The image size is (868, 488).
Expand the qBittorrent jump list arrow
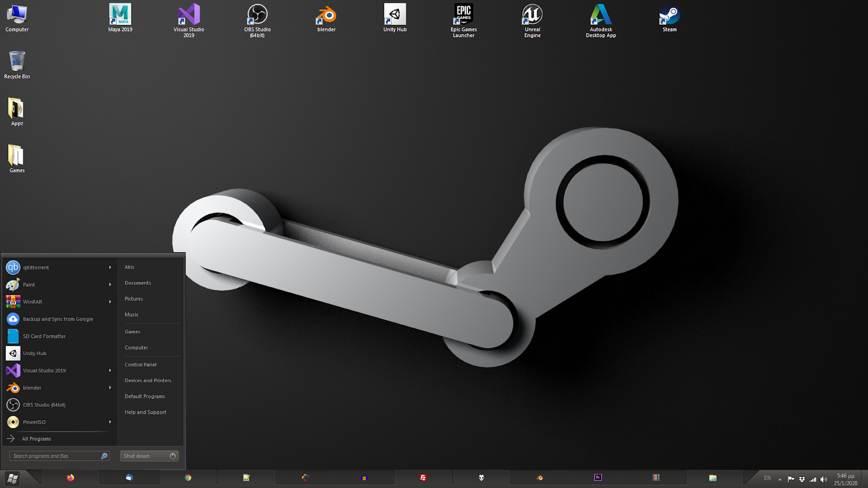point(110,267)
